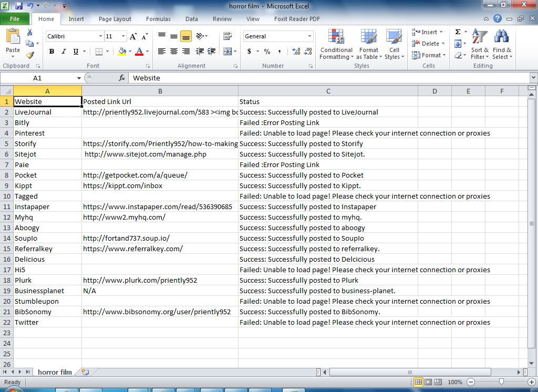
Task: Open Conditional Formatting menu
Action: [x=336, y=44]
